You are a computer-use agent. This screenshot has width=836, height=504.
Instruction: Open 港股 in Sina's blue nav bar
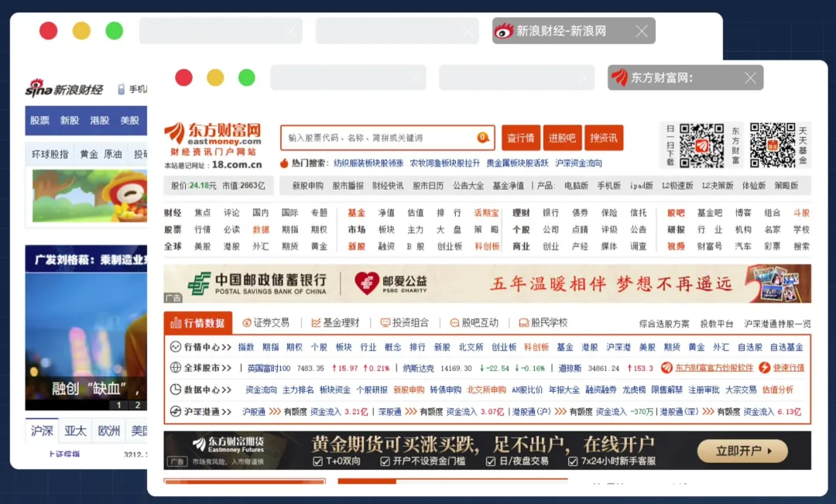pos(100,121)
